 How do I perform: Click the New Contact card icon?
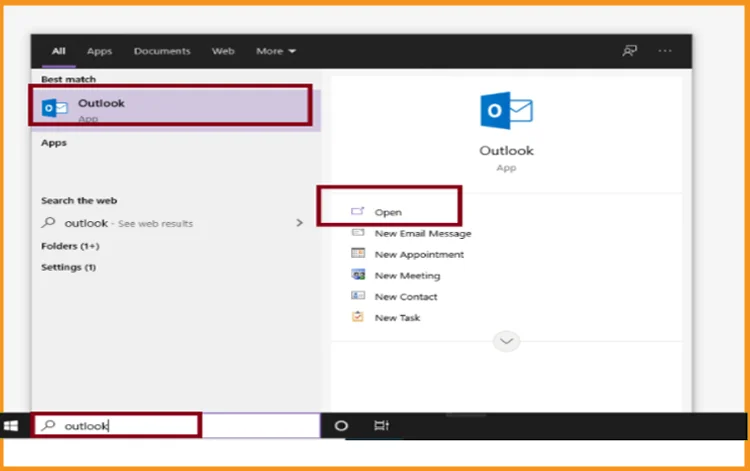[358, 296]
